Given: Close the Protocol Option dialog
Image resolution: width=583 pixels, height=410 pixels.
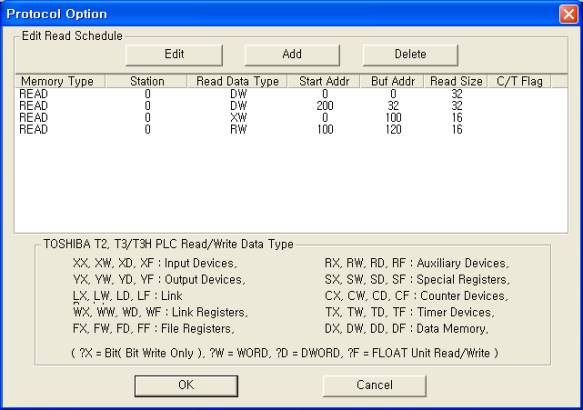Looking at the screenshot, I should coord(568,14).
